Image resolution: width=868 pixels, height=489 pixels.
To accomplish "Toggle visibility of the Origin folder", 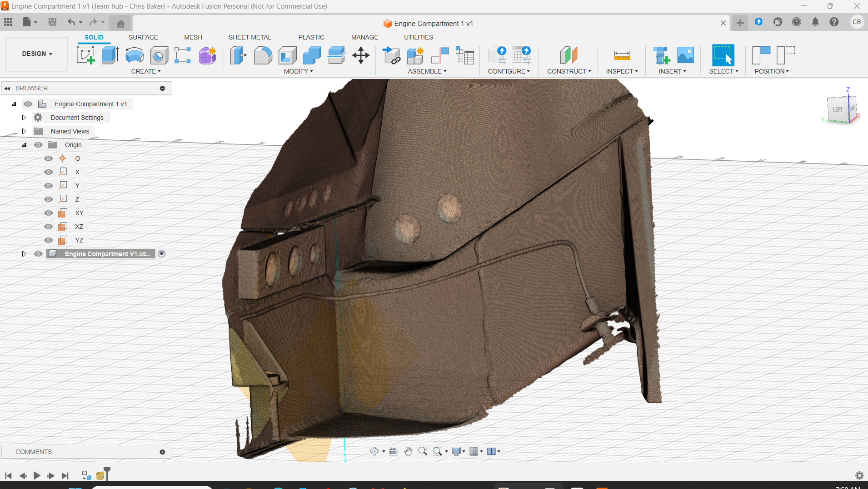I will [38, 145].
